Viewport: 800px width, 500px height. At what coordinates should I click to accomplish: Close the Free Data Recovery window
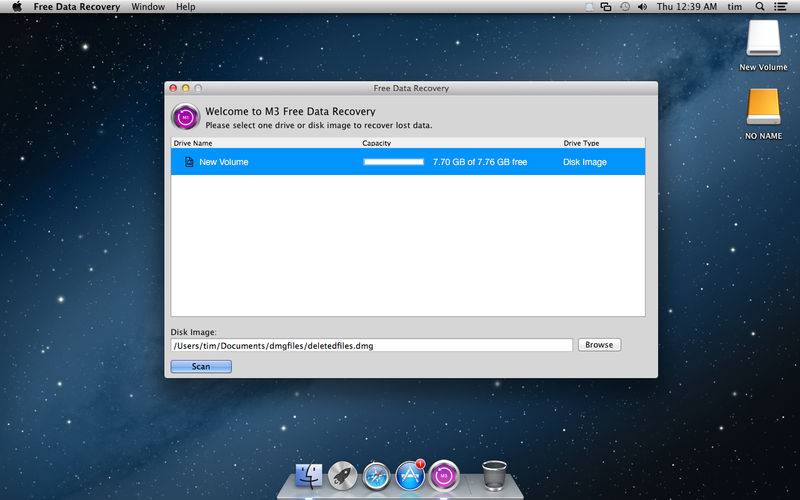(x=173, y=88)
